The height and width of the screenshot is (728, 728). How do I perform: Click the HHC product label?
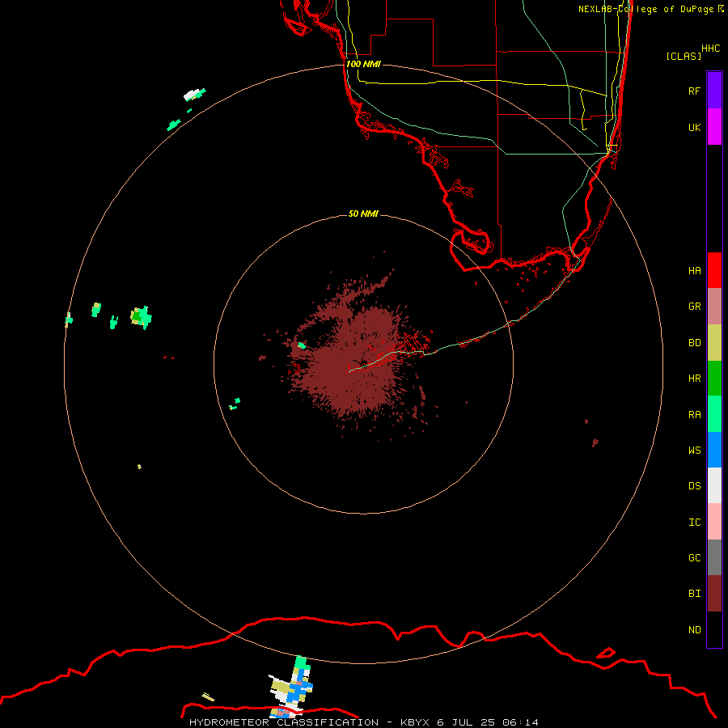(x=710, y=49)
